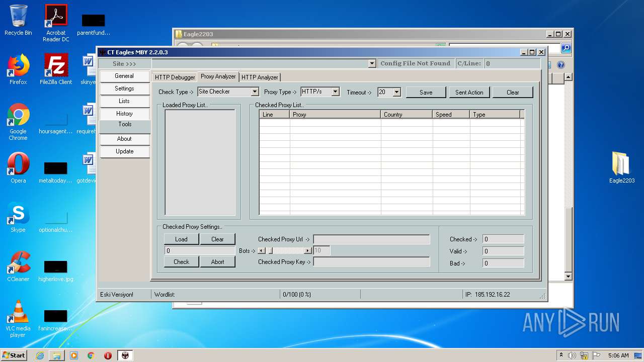Launch Skype from the desktop

coord(18,217)
